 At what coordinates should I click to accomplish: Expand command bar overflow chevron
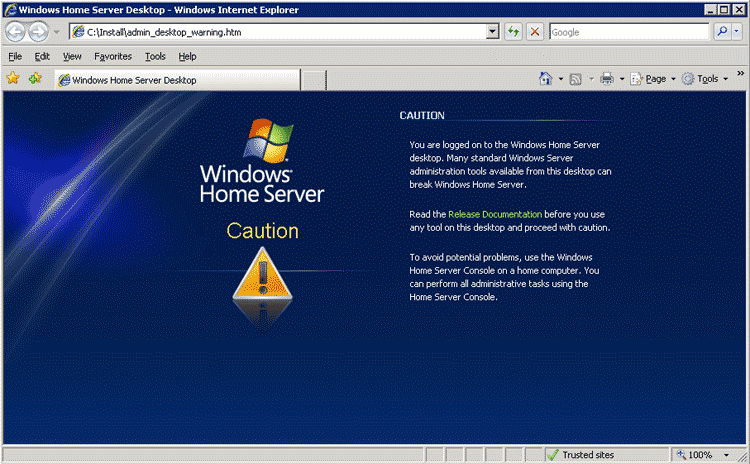[x=740, y=73]
